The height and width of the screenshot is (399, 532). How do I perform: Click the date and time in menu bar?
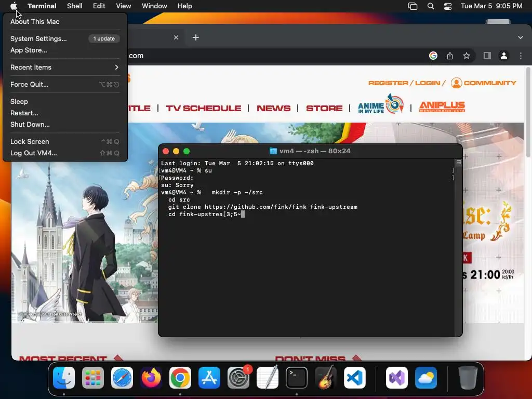click(491, 6)
